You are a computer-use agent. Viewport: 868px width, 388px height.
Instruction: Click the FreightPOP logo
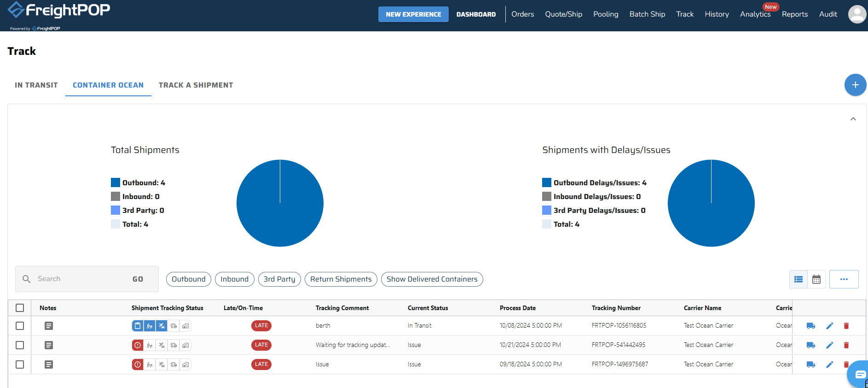(x=59, y=10)
